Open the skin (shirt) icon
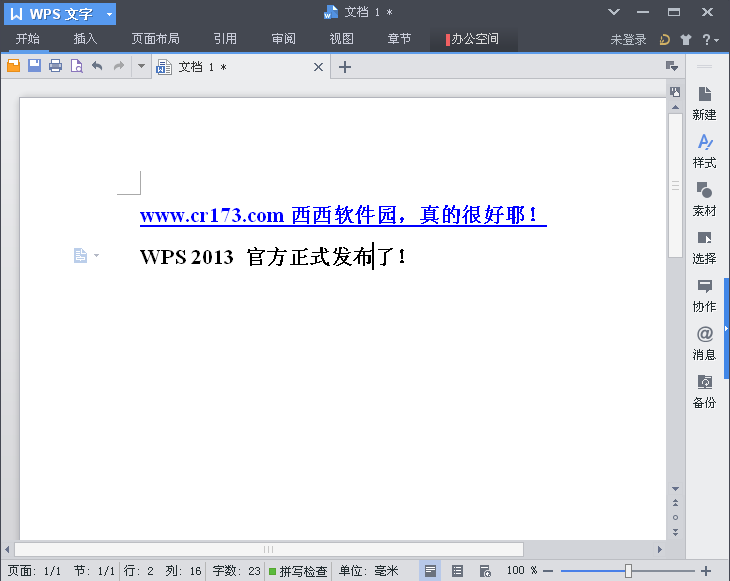 click(x=686, y=40)
